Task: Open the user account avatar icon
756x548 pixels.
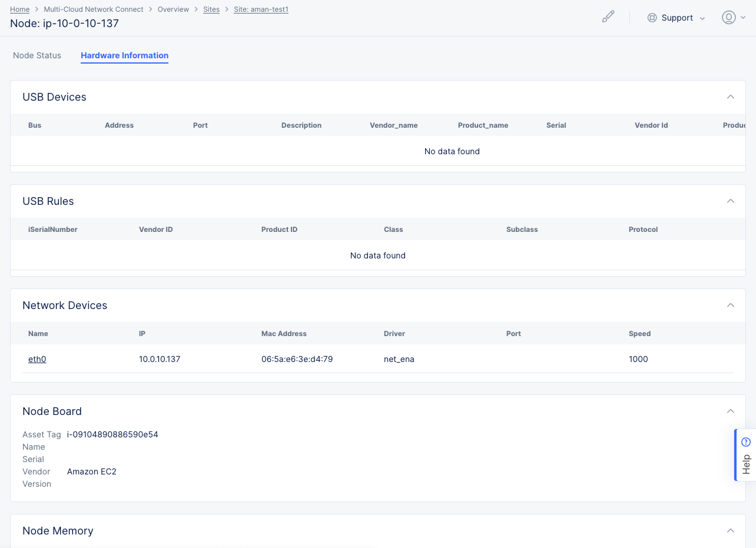Action: (728, 17)
